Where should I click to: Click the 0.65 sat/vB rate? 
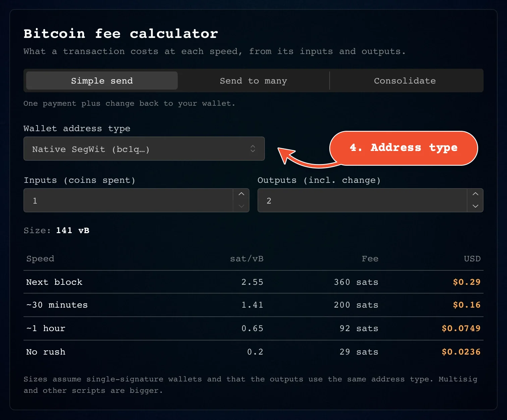[252, 328]
